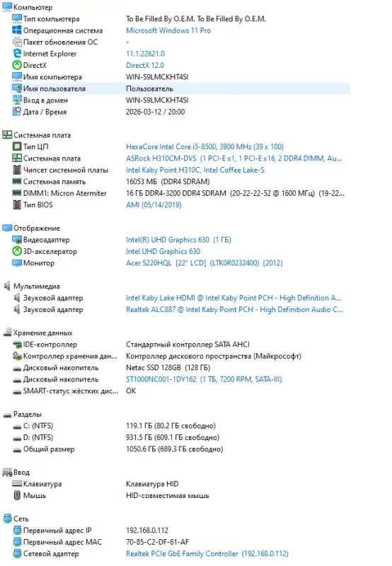
Task: Open the Intel UHD Graphics 630 3D-accelerator link
Action: click(163, 251)
